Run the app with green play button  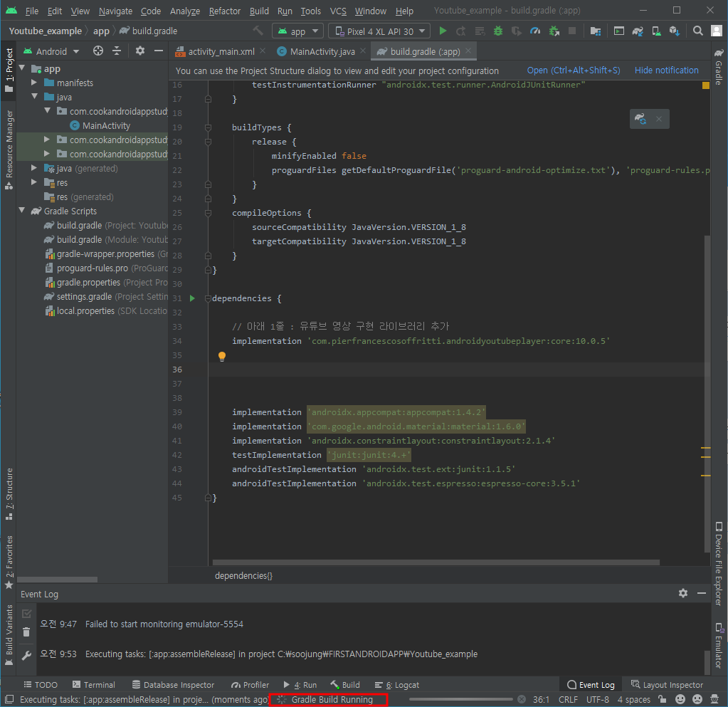point(443,31)
